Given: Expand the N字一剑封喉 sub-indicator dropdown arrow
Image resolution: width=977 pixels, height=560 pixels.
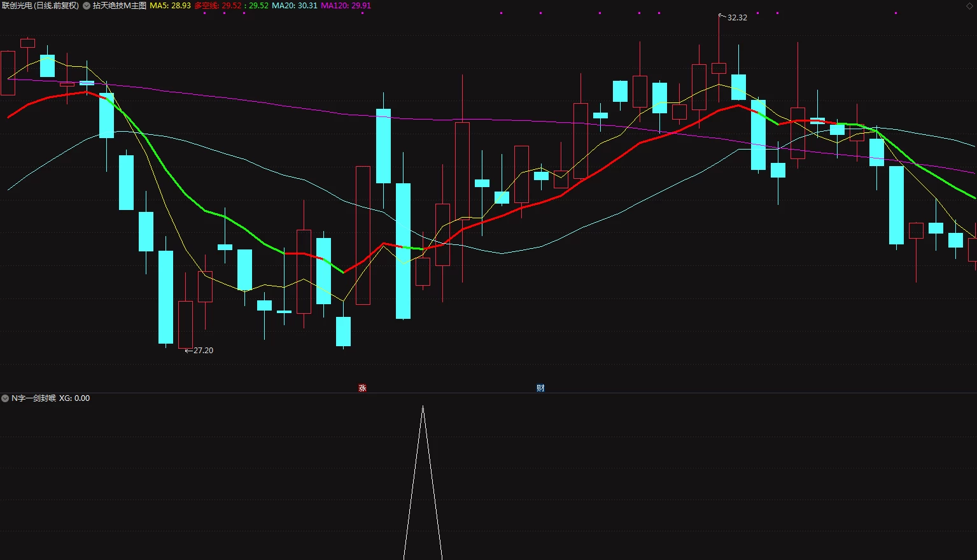Looking at the screenshot, I should 6,398.
